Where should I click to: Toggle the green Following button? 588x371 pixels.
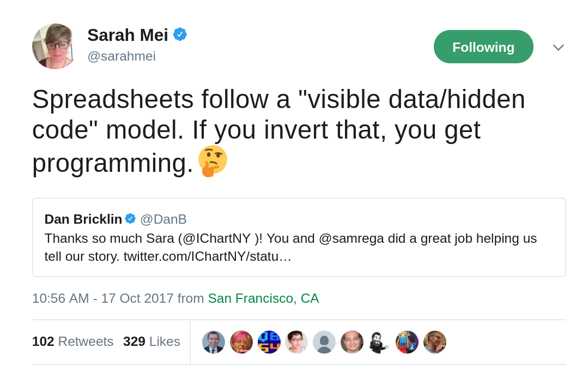tap(483, 47)
